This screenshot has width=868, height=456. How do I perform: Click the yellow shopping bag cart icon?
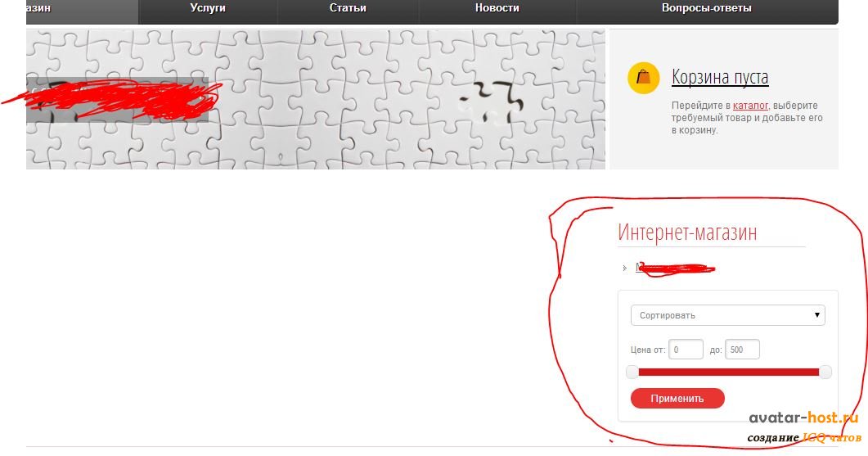point(643,78)
